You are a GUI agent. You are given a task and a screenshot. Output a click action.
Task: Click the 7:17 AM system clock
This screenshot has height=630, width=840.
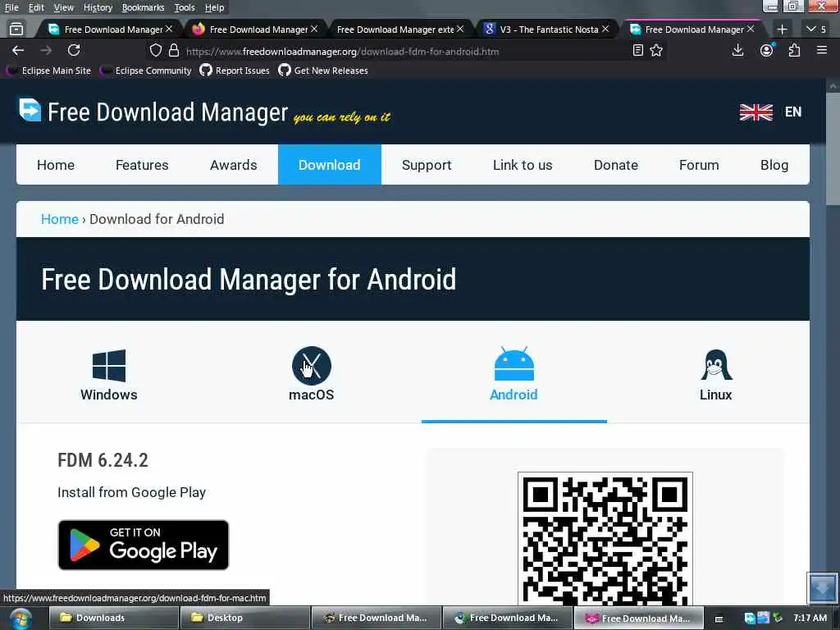click(x=810, y=618)
